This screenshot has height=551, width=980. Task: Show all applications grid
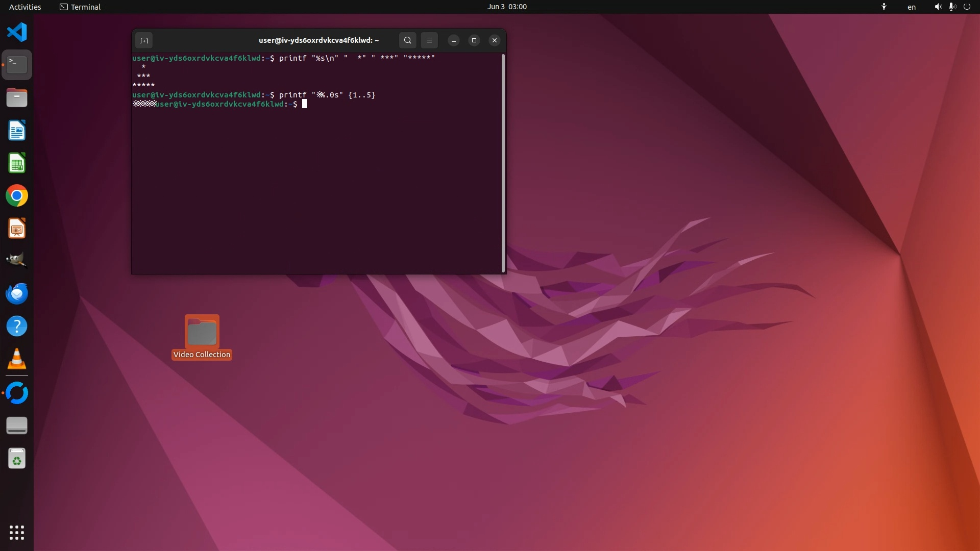(17, 532)
